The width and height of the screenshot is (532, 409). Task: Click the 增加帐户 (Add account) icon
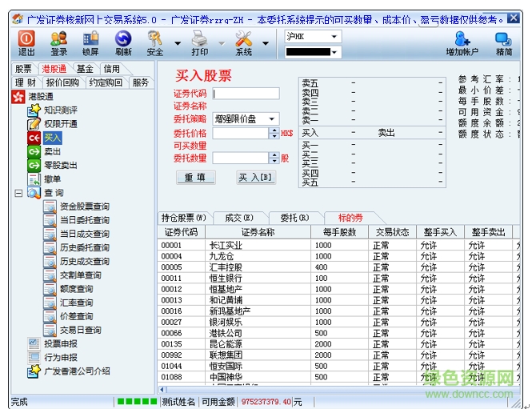pyautogui.click(x=462, y=42)
